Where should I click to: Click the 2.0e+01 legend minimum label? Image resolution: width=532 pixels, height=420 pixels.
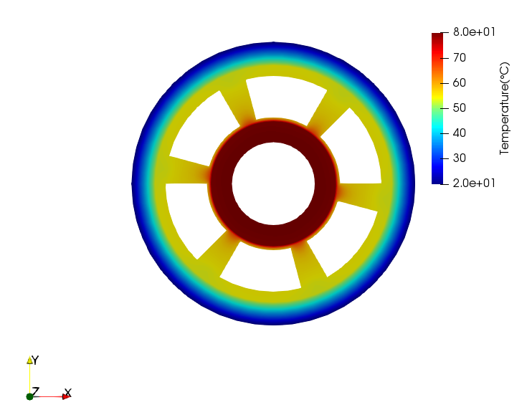(x=474, y=183)
